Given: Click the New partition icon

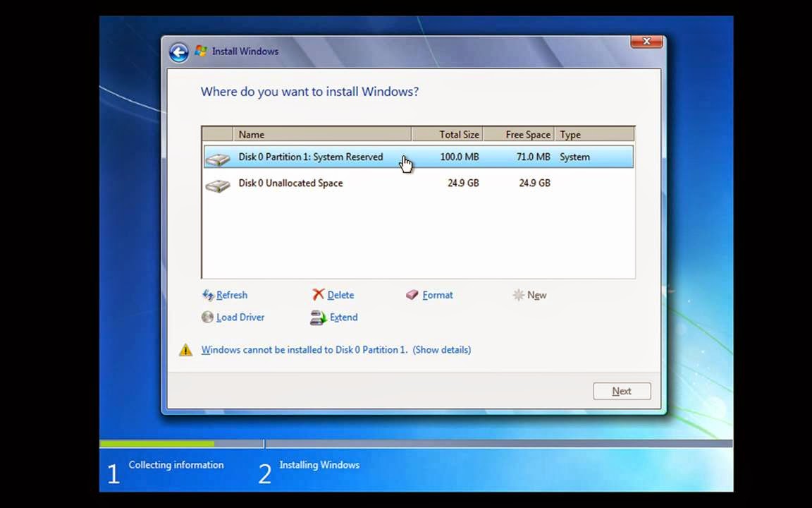Looking at the screenshot, I should [x=519, y=295].
